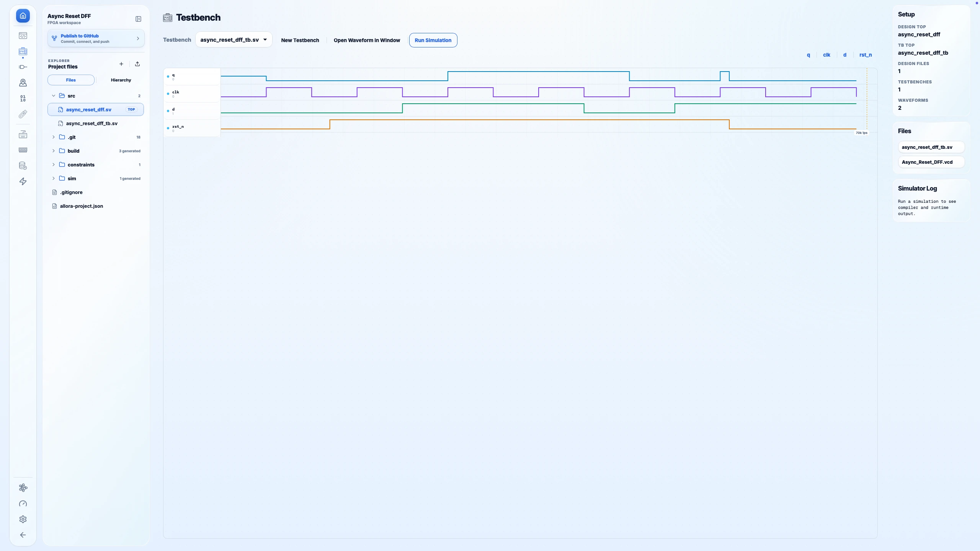Collapse the explorer panel icon
980x551 pixels.
(x=138, y=19)
